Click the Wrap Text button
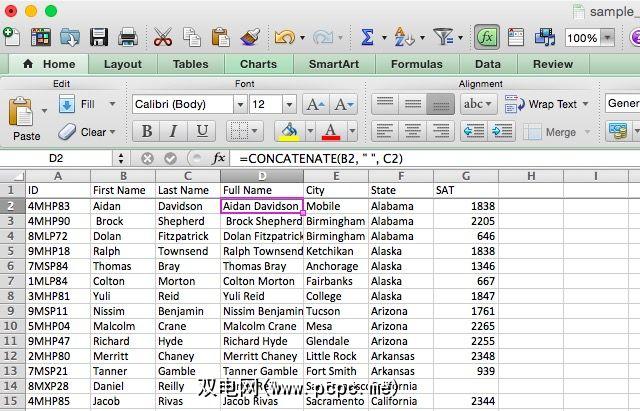 point(542,104)
